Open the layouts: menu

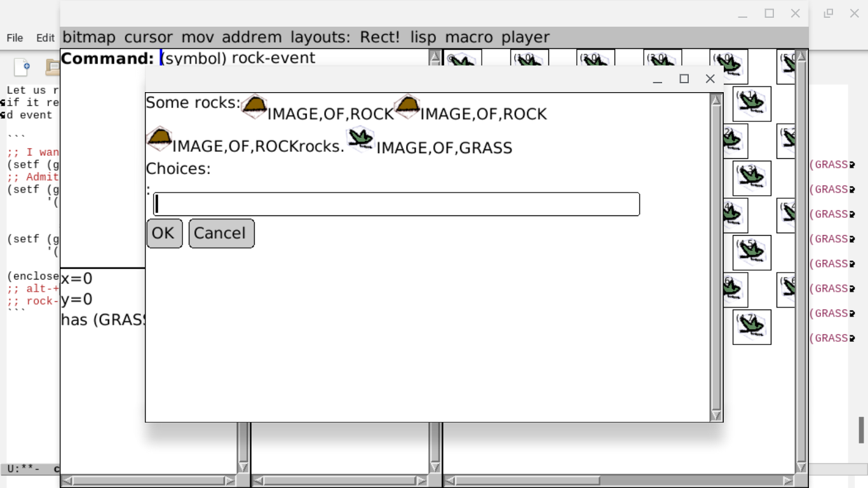click(x=320, y=37)
